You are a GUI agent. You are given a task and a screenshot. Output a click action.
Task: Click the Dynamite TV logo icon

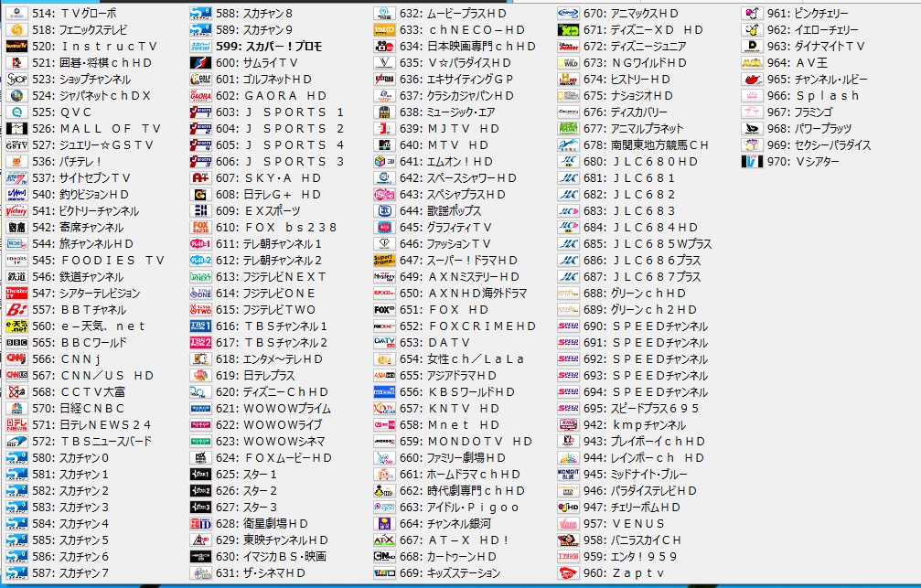tap(752, 47)
